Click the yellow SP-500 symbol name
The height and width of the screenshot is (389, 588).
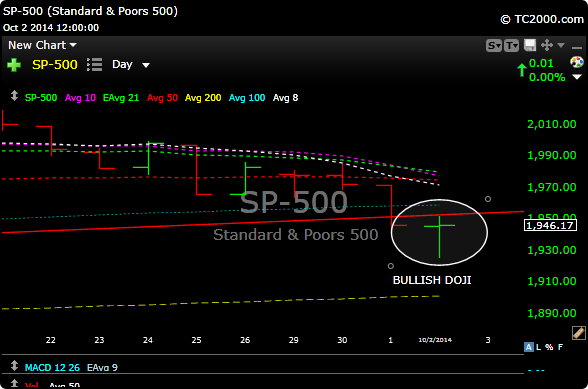click(x=55, y=65)
